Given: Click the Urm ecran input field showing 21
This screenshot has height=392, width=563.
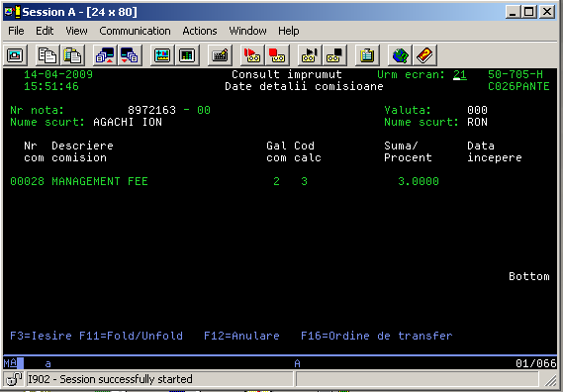Looking at the screenshot, I should 460,74.
